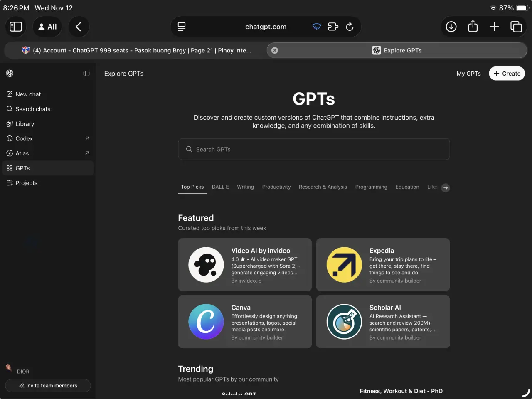Switch to the Account - ChatGPT 999 seats tab
This screenshot has height=399, width=532.
tap(135, 50)
